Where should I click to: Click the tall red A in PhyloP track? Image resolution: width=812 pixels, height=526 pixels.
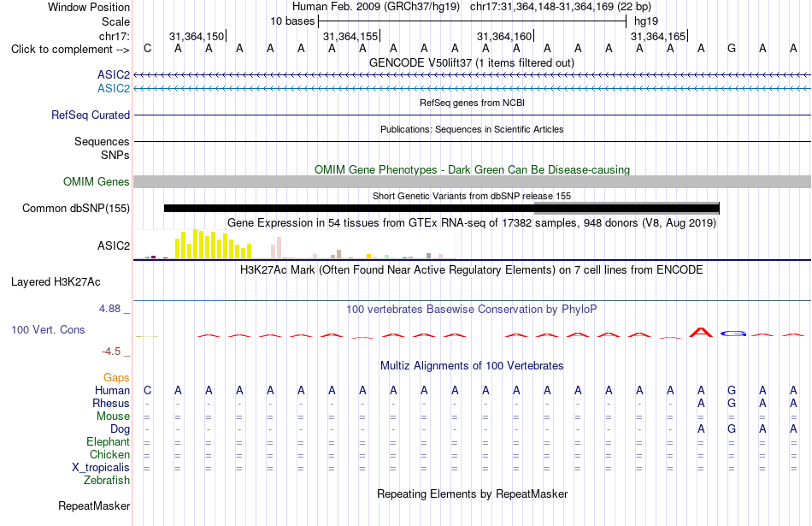(x=701, y=332)
